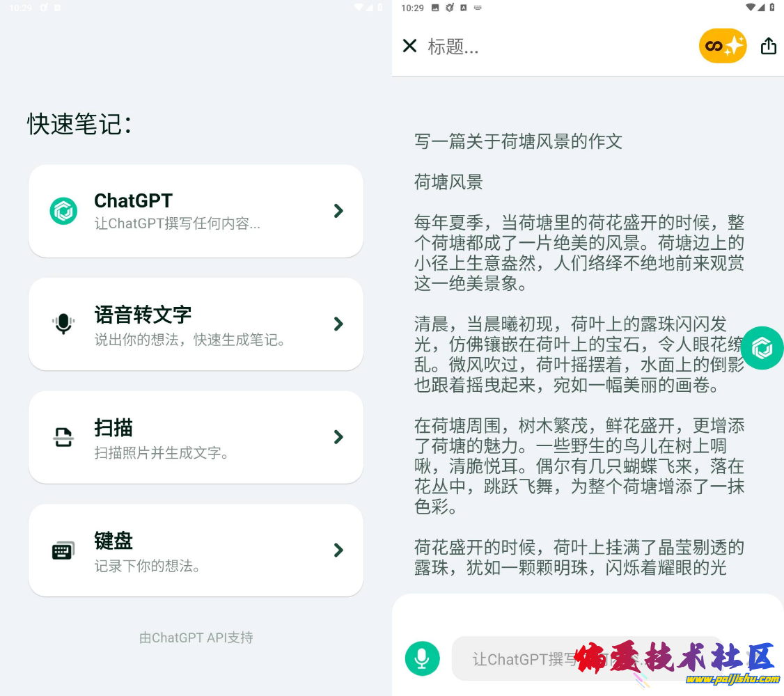Tap the 荷塘风景 heading line in note
This screenshot has height=696, width=784.
pos(448,182)
